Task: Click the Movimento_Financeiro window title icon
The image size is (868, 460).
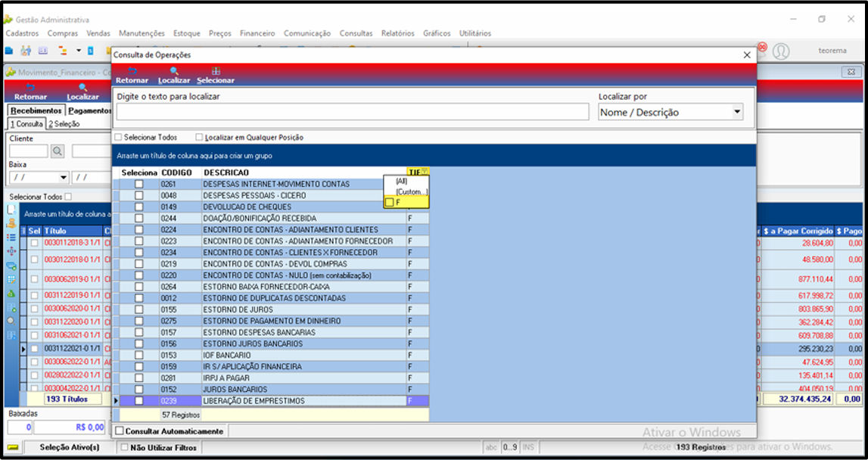Action: tap(10, 73)
